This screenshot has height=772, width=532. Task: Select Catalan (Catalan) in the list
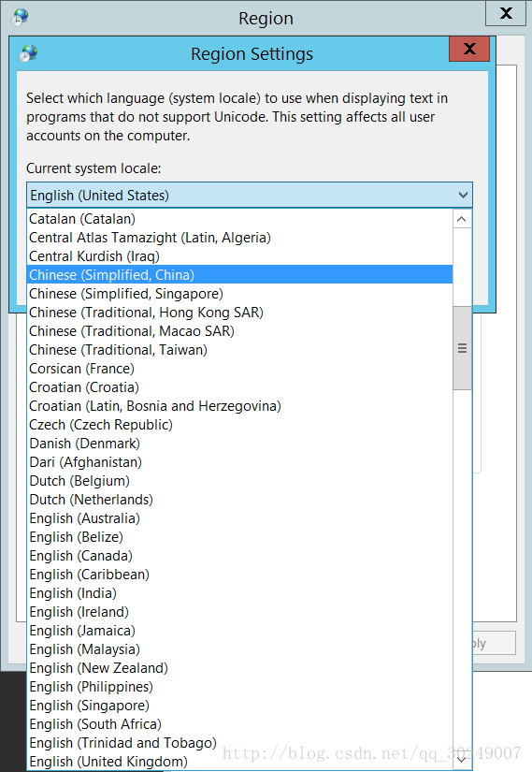click(x=239, y=219)
